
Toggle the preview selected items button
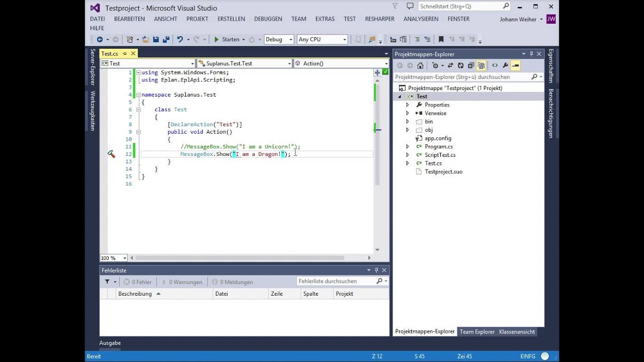[515, 65]
